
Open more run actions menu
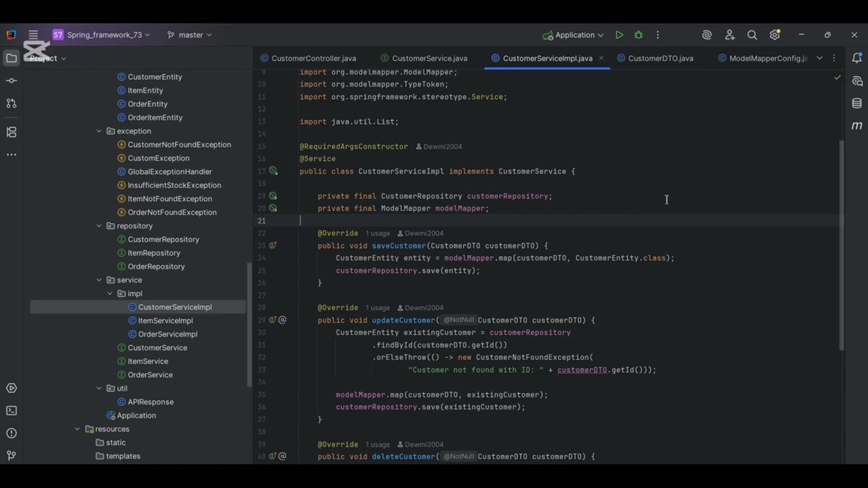(657, 35)
